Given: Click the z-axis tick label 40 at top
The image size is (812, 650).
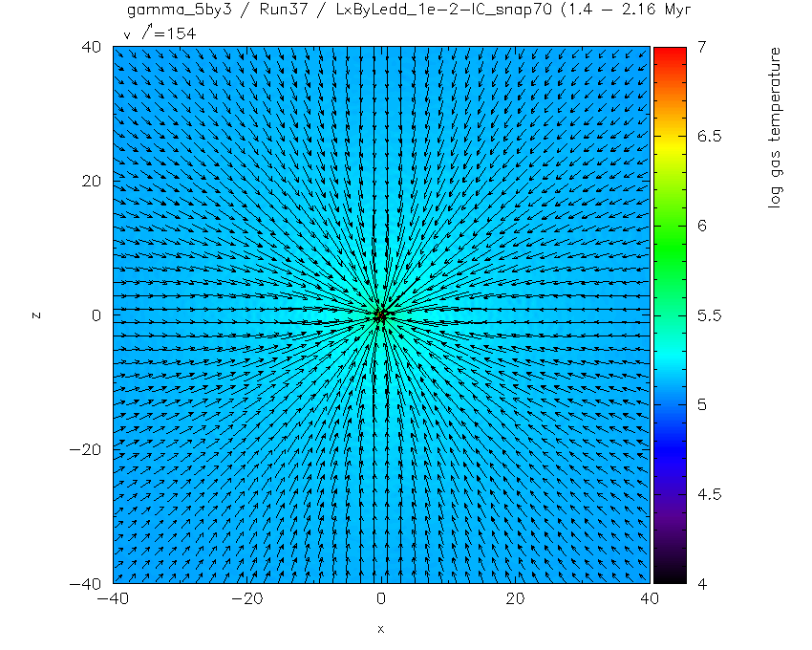Looking at the screenshot, I should point(91,47).
